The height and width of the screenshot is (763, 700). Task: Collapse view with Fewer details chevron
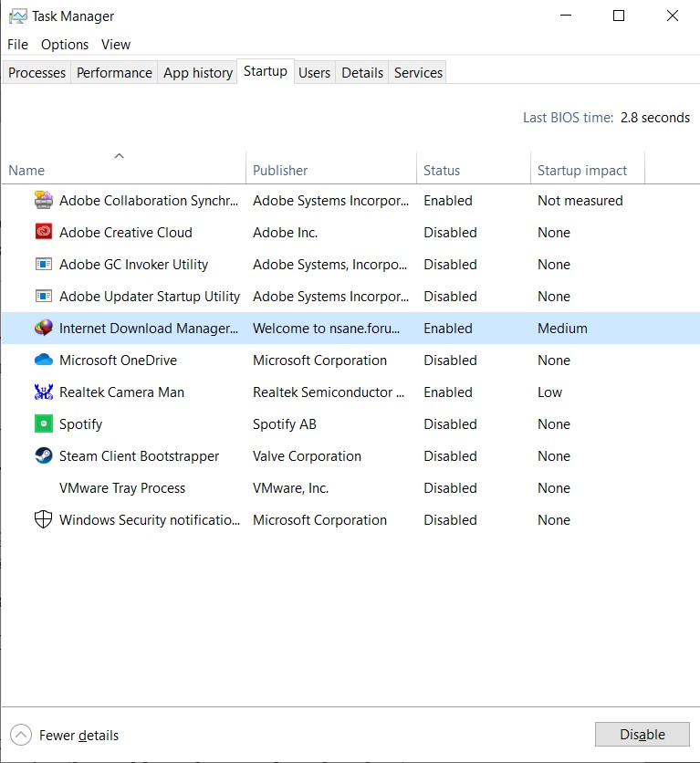coord(20,735)
